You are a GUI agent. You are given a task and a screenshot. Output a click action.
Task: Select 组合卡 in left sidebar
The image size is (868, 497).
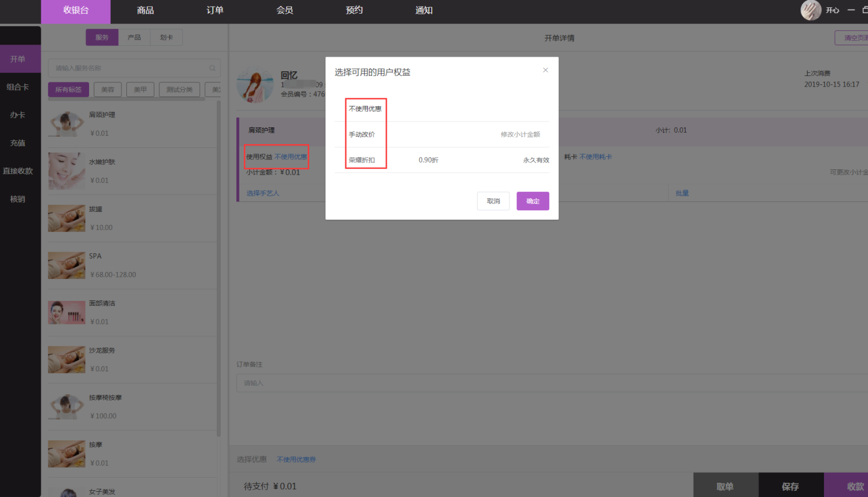pyautogui.click(x=18, y=87)
